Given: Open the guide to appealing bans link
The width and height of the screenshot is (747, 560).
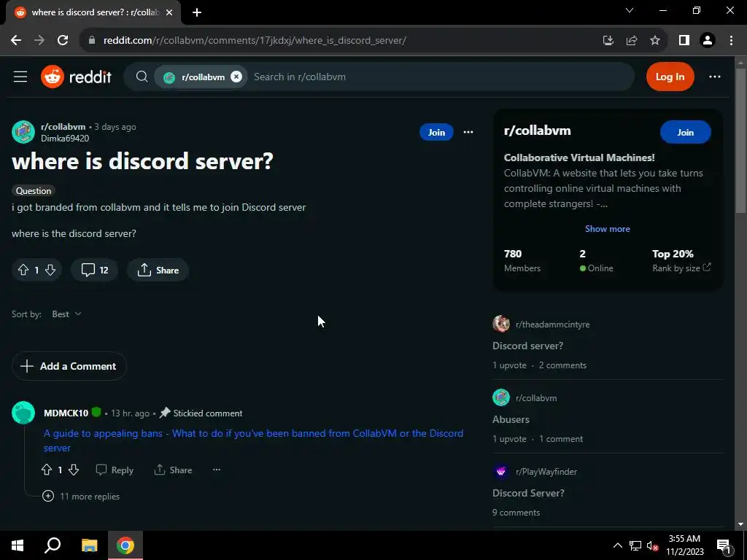Looking at the screenshot, I should click(253, 440).
